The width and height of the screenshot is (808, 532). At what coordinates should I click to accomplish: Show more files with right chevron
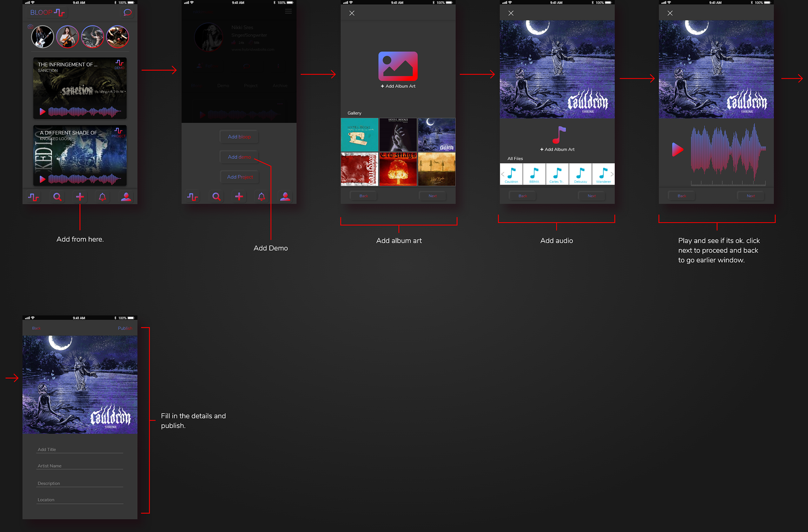(612, 174)
